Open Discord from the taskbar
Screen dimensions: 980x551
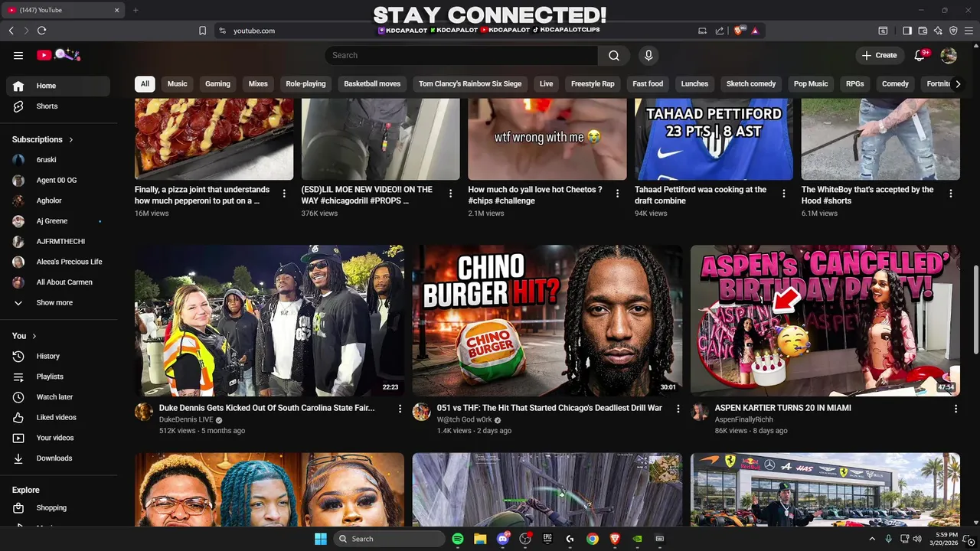coord(503,539)
